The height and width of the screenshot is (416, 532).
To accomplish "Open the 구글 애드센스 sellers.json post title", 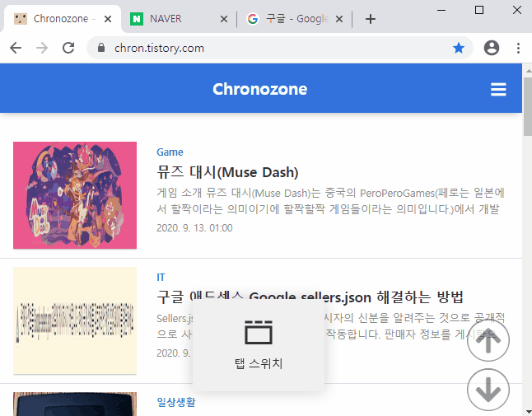I will coord(310,297).
